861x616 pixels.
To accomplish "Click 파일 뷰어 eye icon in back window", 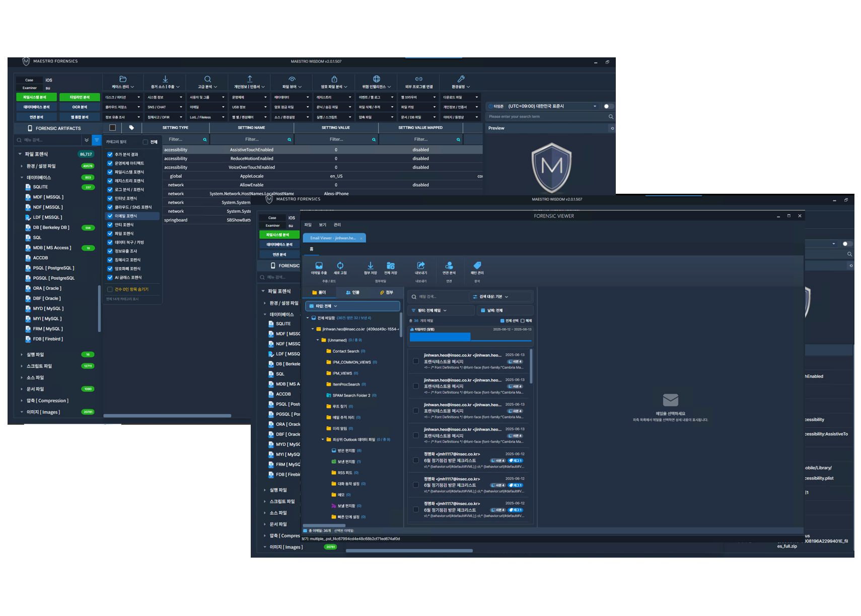I will 292,79.
